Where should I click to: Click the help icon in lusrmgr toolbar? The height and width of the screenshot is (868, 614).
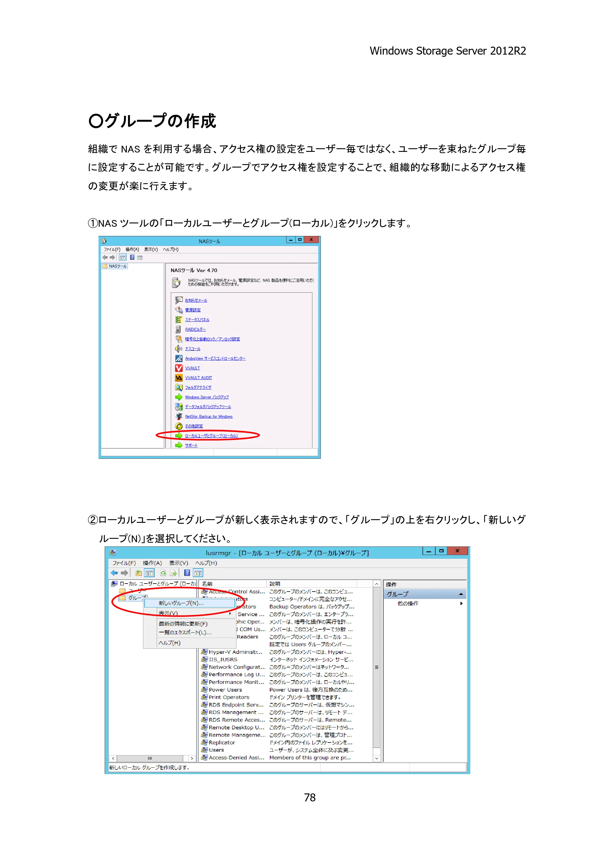(187, 573)
